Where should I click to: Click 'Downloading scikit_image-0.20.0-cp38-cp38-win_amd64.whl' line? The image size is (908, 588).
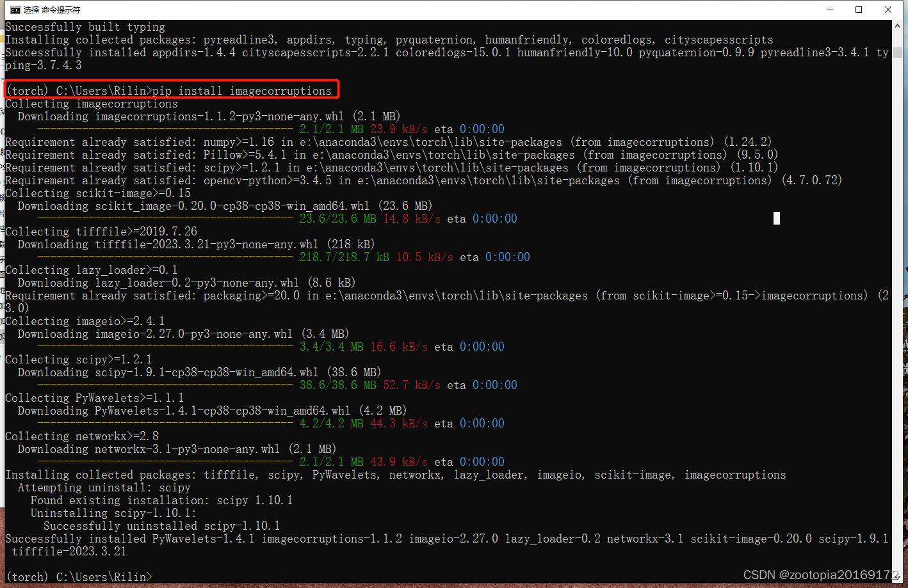225,206
